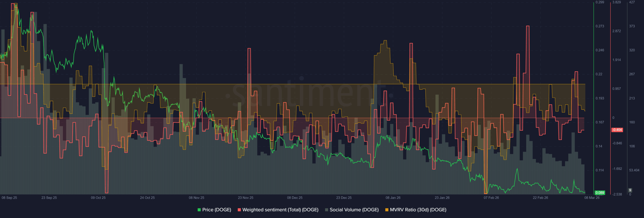Toggle the Weighted sentiment (Total) (DOGE) legend label

(280, 210)
